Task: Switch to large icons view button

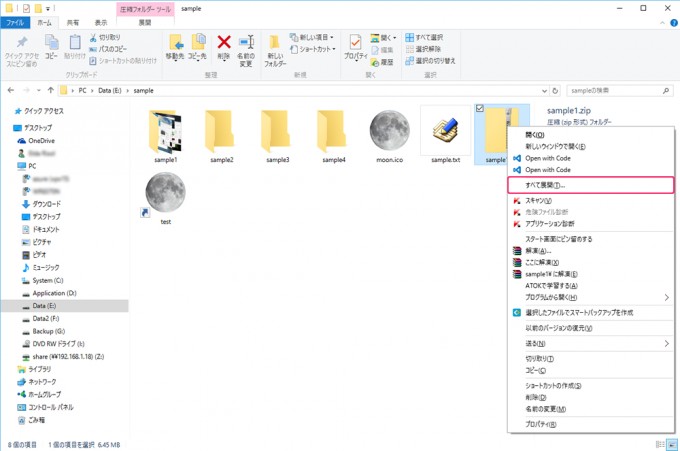Action: coord(672,444)
